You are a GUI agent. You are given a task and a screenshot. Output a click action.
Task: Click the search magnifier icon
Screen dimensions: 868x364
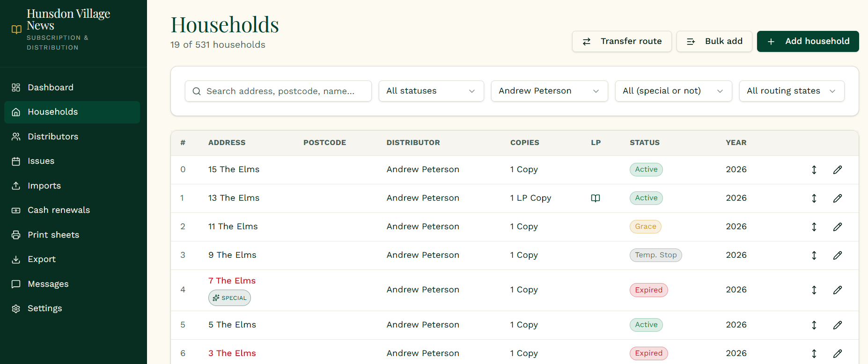(x=197, y=91)
